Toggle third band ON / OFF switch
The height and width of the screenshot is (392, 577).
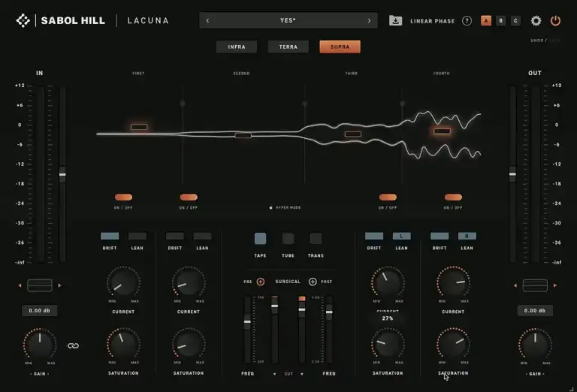click(x=388, y=198)
